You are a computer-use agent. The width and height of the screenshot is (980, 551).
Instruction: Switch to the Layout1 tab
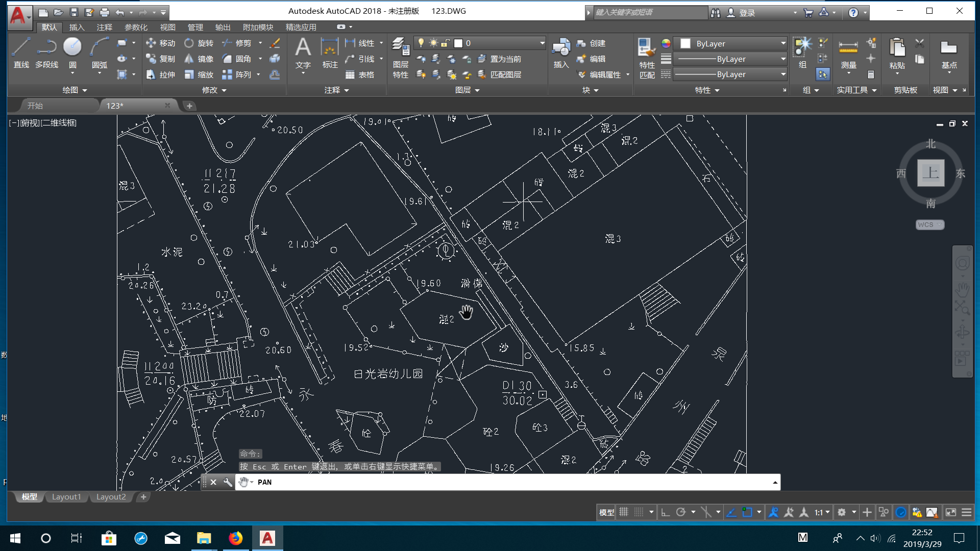66,497
